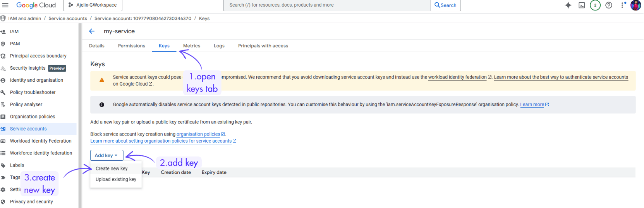Open Labels in the sidebar
The image size is (644, 208).
(17, 165)
